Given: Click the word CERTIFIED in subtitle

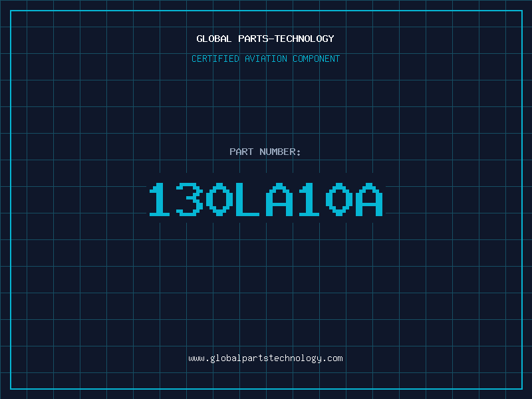Looking at the screenshot, I should [x=215, y=59].
